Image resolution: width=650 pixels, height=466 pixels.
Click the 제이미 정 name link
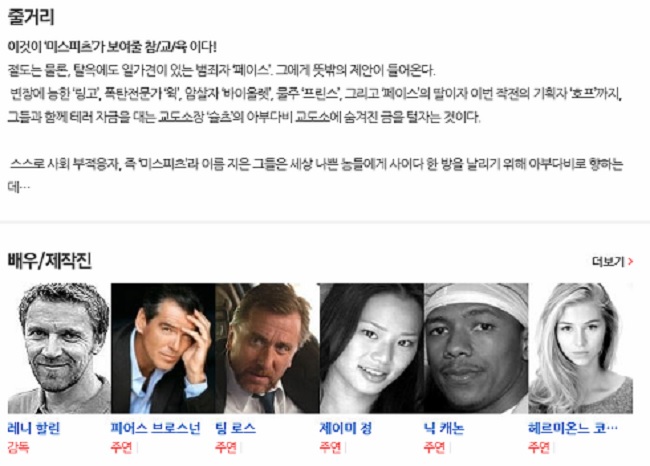[345, 428]
